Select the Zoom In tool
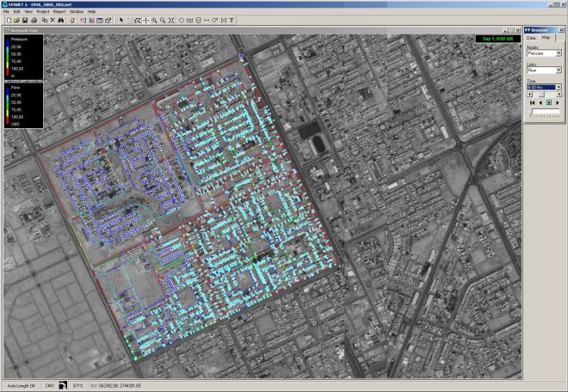 [154, 20]
